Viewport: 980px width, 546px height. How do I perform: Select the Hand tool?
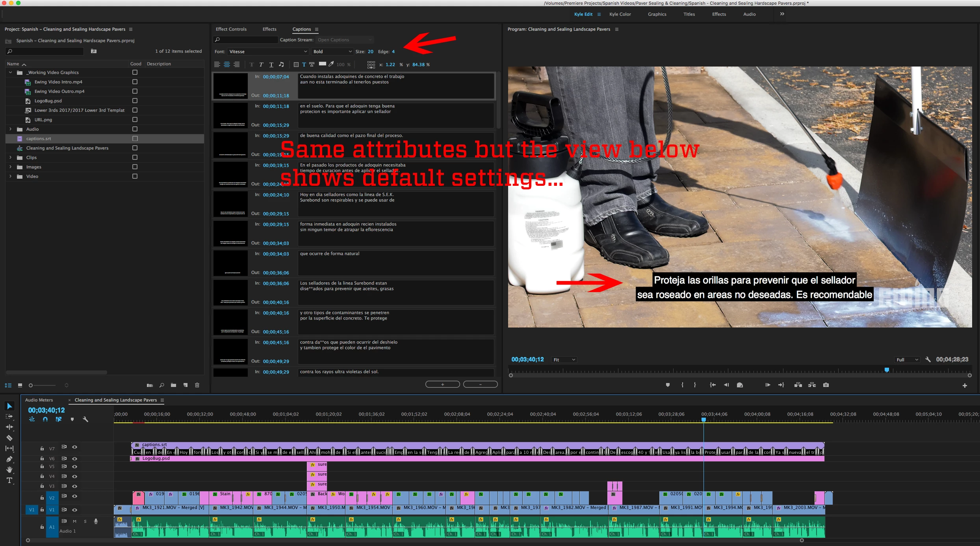(x=9, y=470)
